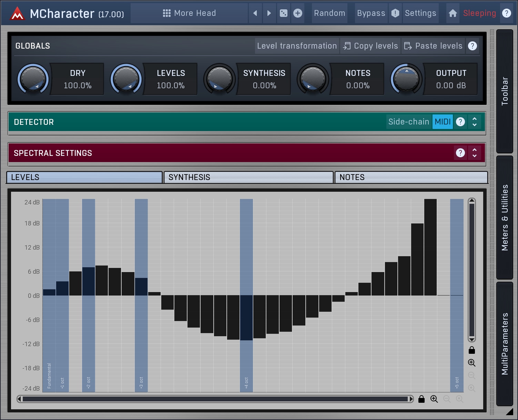The image size is (518, 420).
Task: Click the Output gain knob
Action: [x=406, y=79]
